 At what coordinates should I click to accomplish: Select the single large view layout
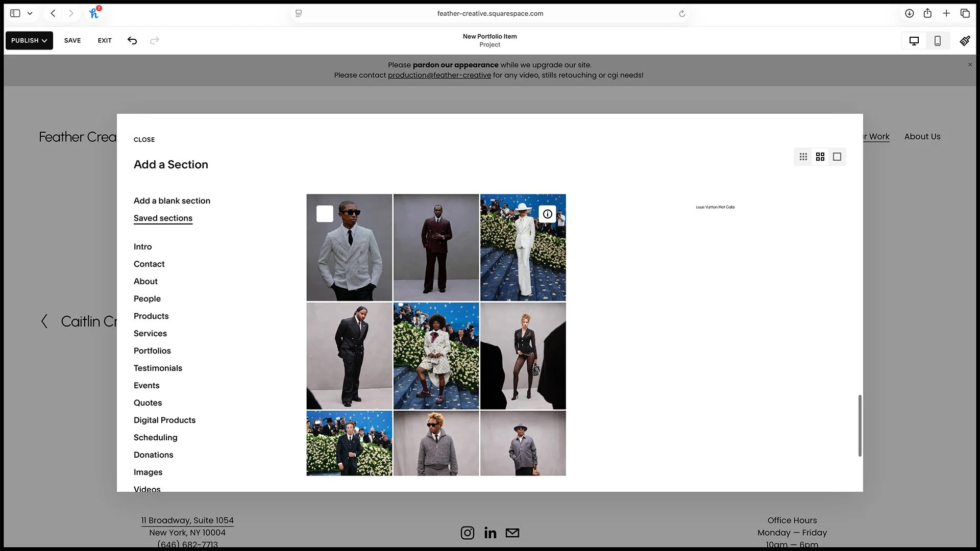click(837, 157)
